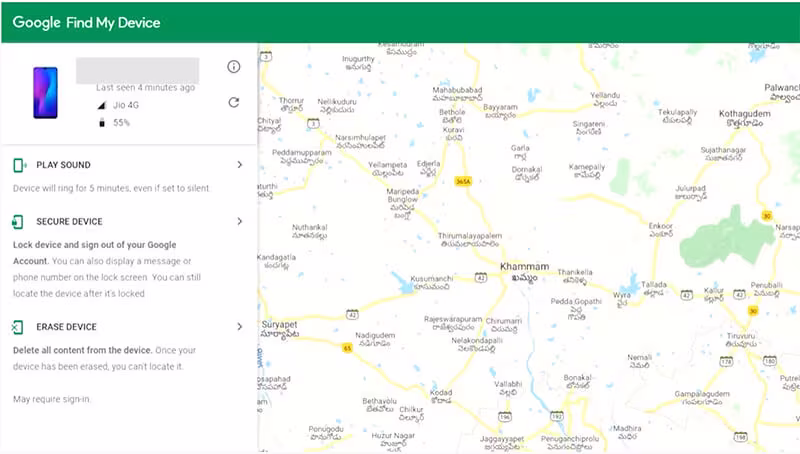Click Jaggayyapet on the map
Viewport: 800px width, 454px height.
click(502, 443)
